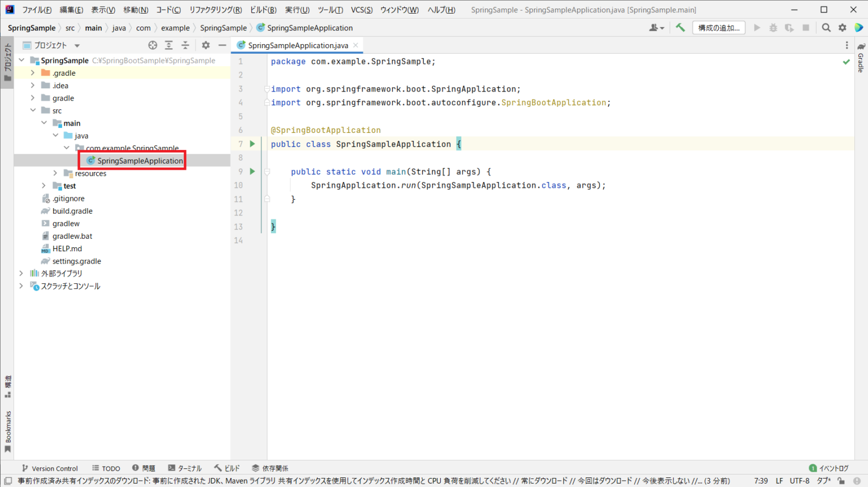This screenshot has height=487, width=868.
Task: Hide the project tool window
Action: pos(223,45)
